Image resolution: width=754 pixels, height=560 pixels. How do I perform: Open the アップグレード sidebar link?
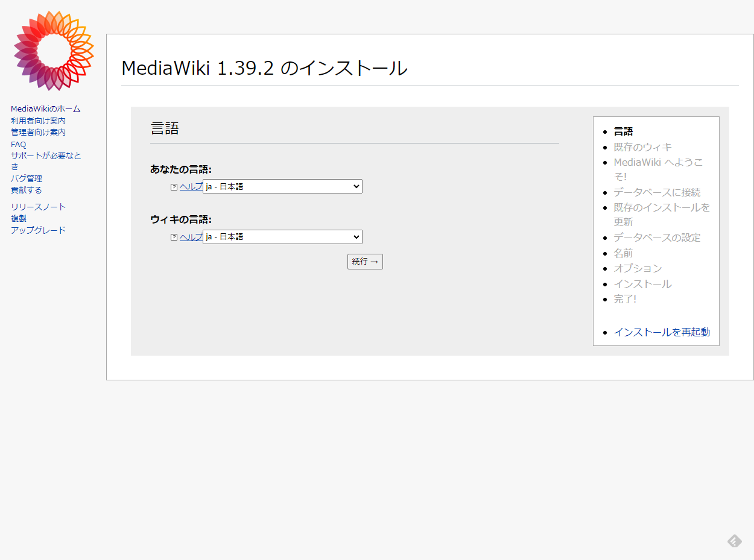(37, 230)
